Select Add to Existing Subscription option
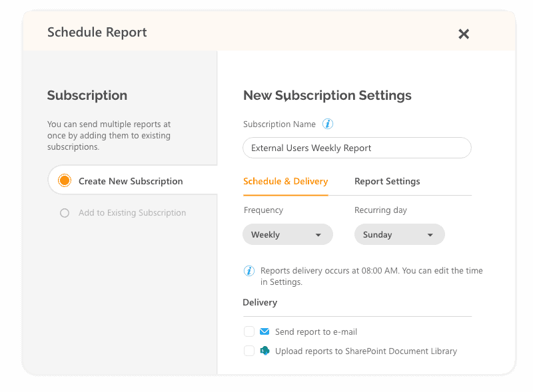Screen dimensions: 533x392 pos(65,213)
